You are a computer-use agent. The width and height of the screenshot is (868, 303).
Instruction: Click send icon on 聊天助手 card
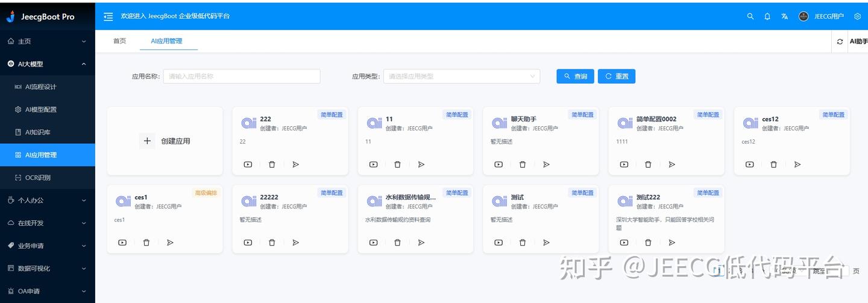pos(546,164)
